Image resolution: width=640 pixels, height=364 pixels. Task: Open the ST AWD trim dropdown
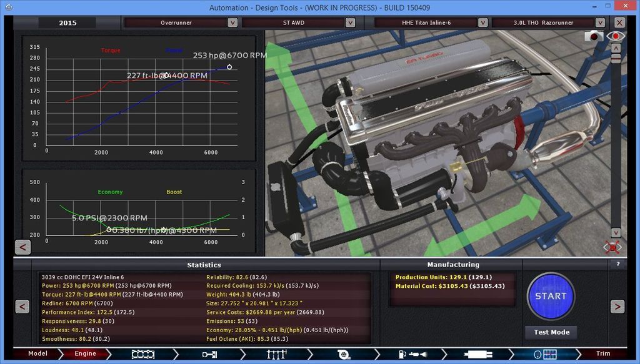pyautogui.click(x=294, y=23)
